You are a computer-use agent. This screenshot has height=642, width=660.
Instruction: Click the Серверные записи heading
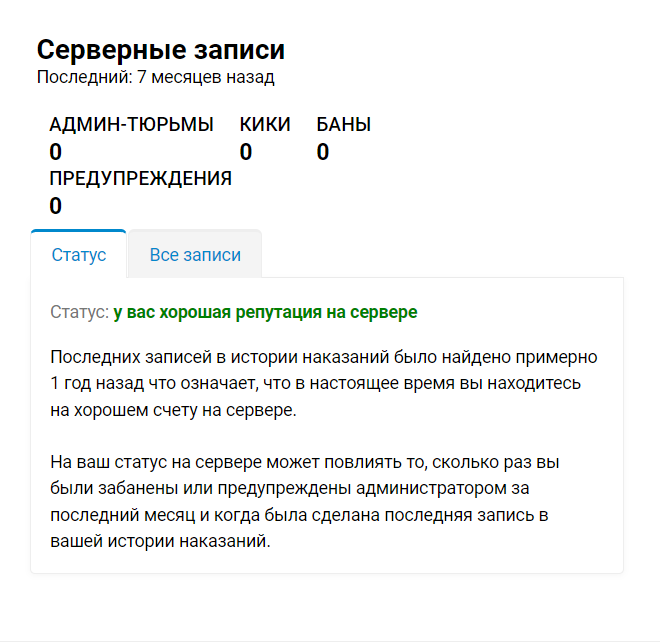pyautogui.click(x=161, y=50)
